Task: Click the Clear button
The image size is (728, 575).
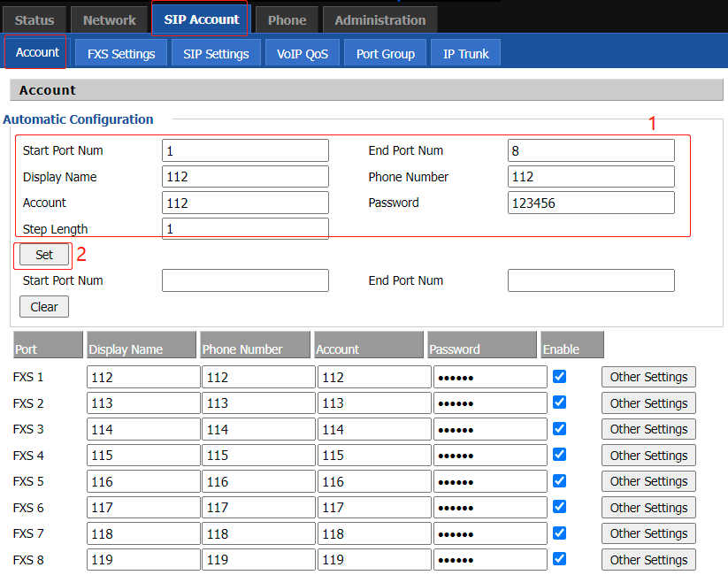Action: coord(44,307)
